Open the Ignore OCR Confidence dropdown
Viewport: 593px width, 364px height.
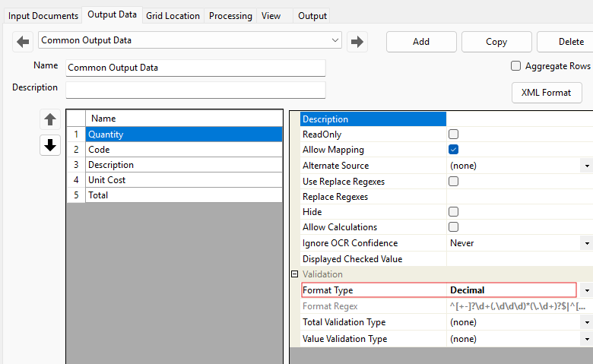(586, 243)
